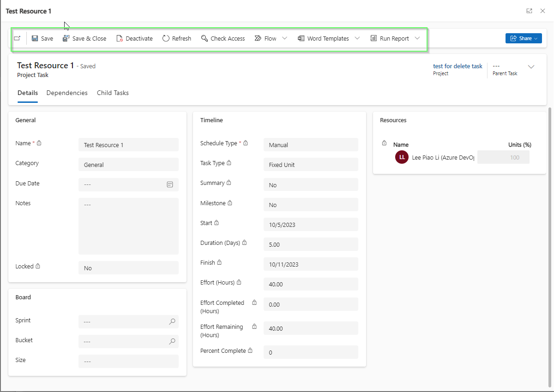Click the Sprint lookup search icon
The width and height of the screenshot is (554, 392).
pos(172,321)
